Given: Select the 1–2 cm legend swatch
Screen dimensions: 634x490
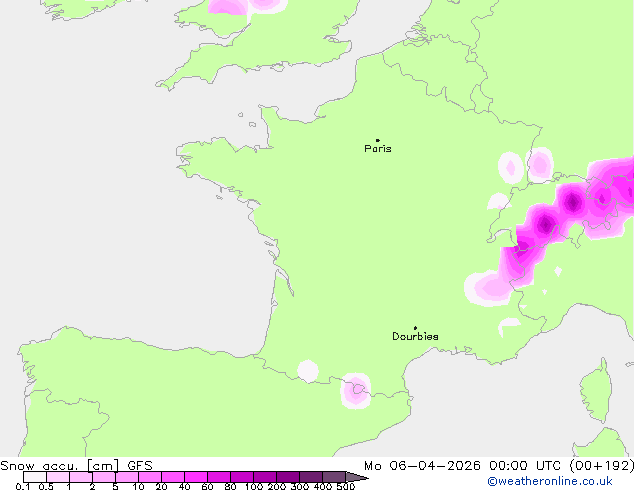Looking at the screenshot, I should 81,477.
